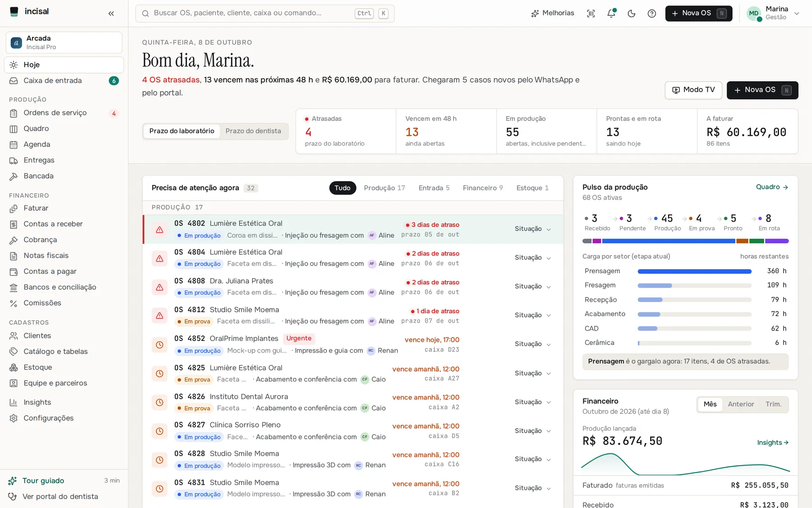Select Anterior period in Financeiro
The width and height of the screenshot is (812, 508).
741,404
